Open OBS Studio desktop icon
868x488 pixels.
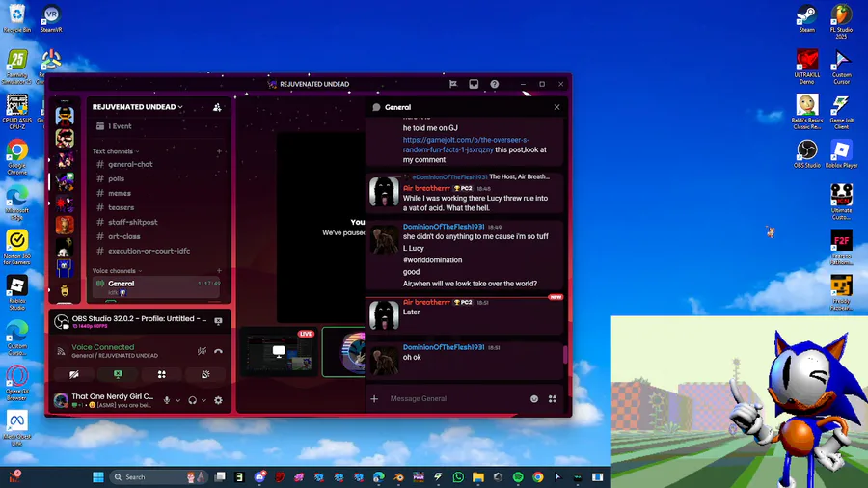click(x=806, y=153)
